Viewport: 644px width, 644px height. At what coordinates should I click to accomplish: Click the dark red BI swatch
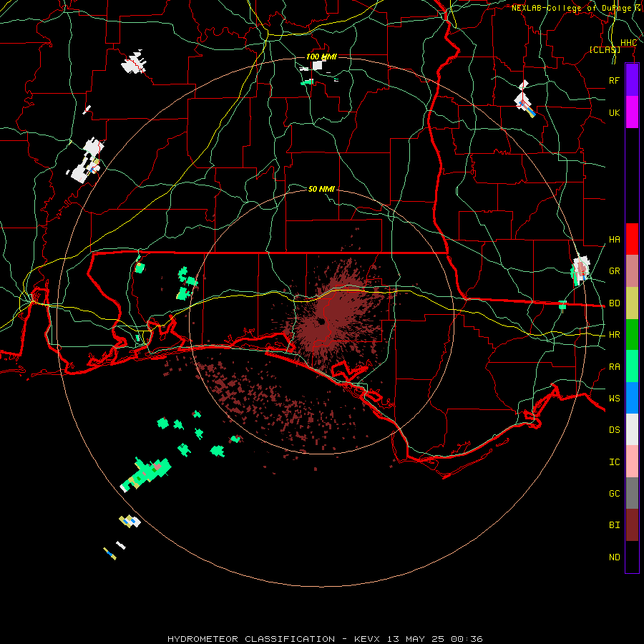[x=632, y=525]
